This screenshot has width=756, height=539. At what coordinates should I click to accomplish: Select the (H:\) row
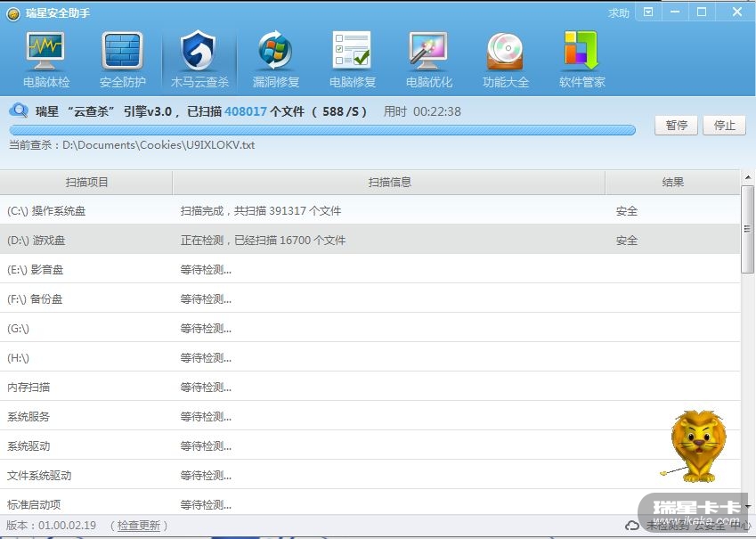tap(370, 357)
